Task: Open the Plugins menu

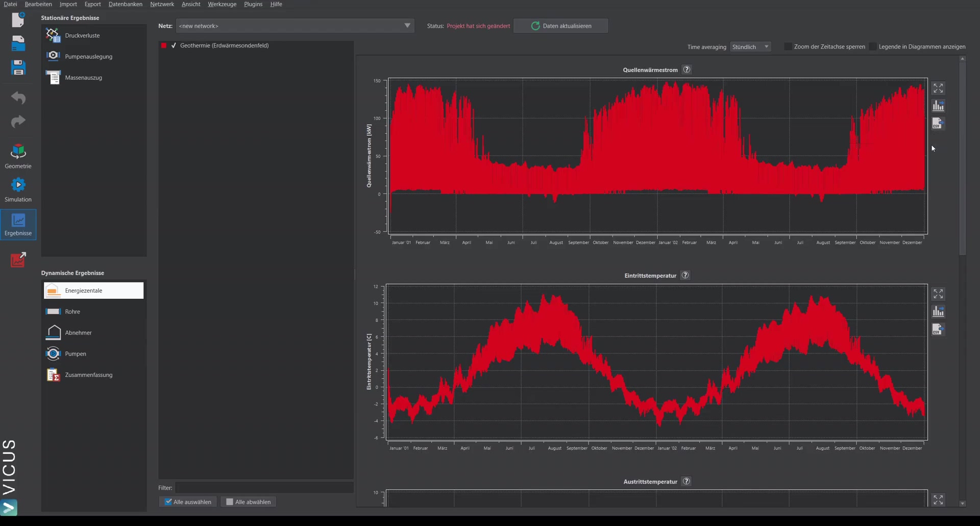Action: click(x=253, y=4)
